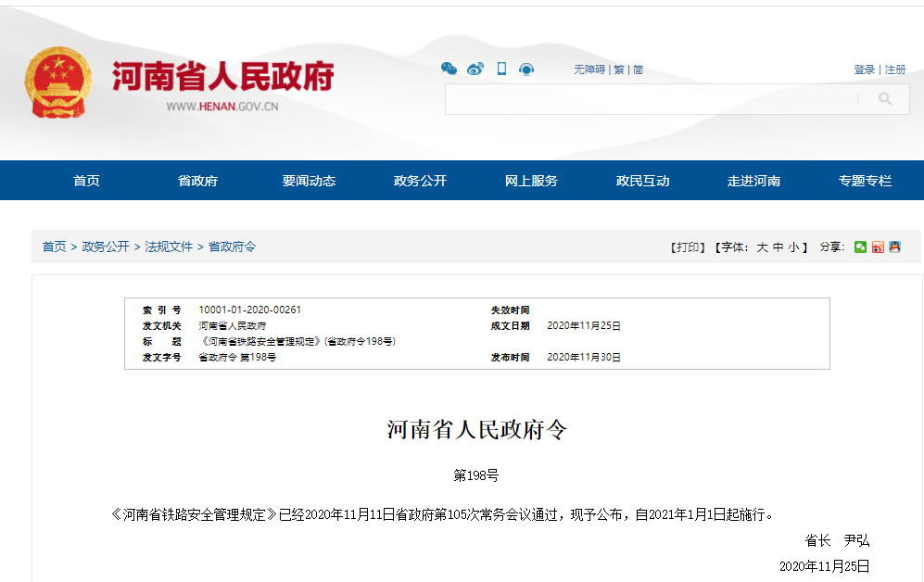
Task: Click the 登录 login link
Action: tap(864, 70)
